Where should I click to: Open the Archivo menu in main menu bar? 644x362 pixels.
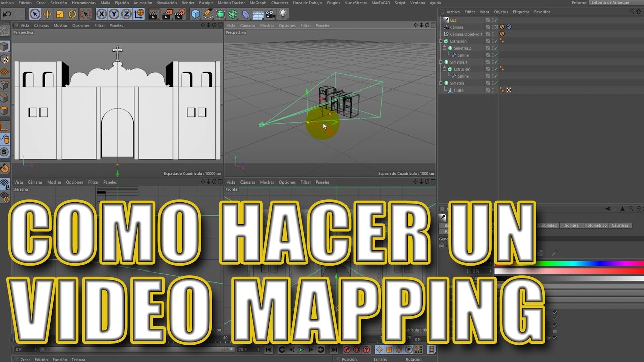coord(7,3)
